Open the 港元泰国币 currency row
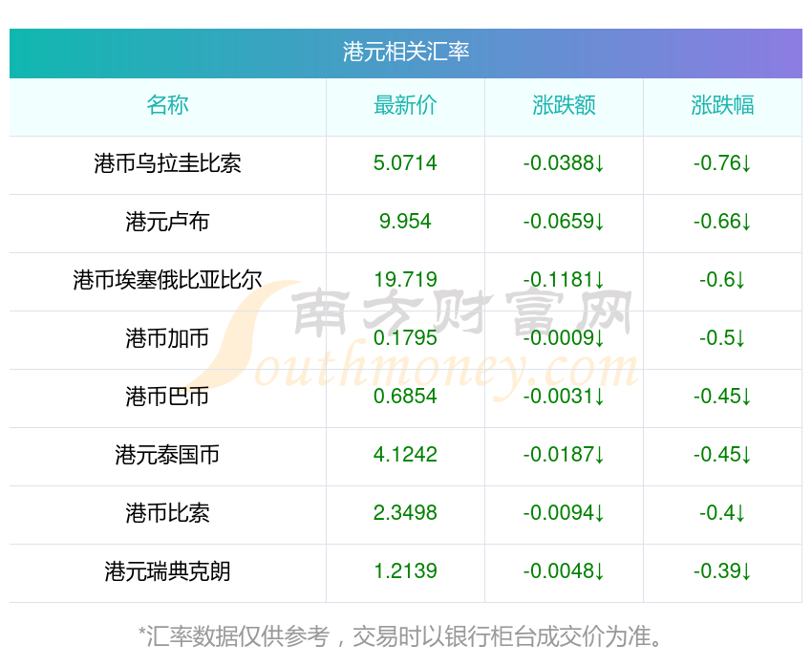 (x=167, y=455)
